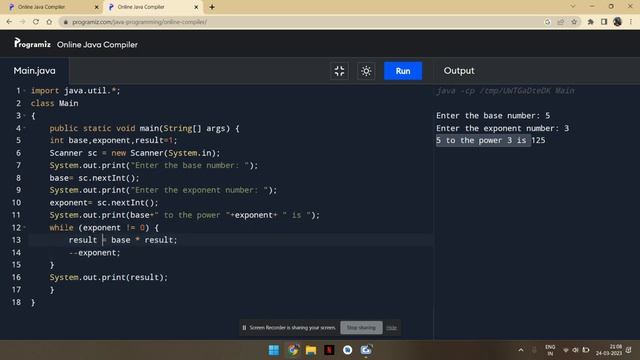The image size is (640, 360).
Task: Share this page from the address bar
Action: point(561,22)
